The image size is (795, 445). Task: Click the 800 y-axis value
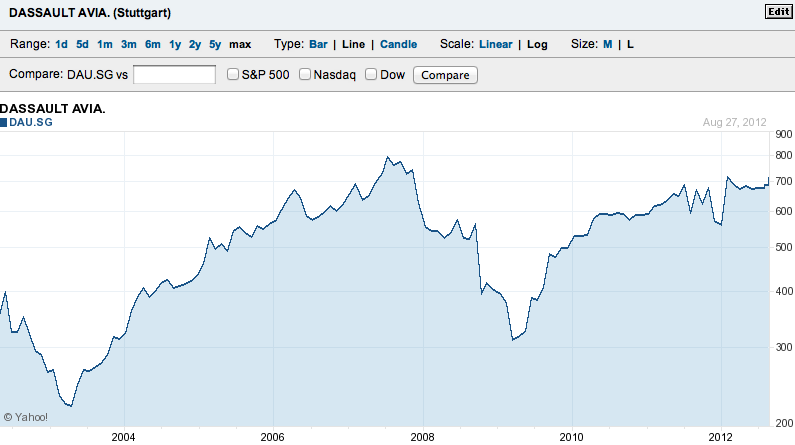(x=784, y=156)
